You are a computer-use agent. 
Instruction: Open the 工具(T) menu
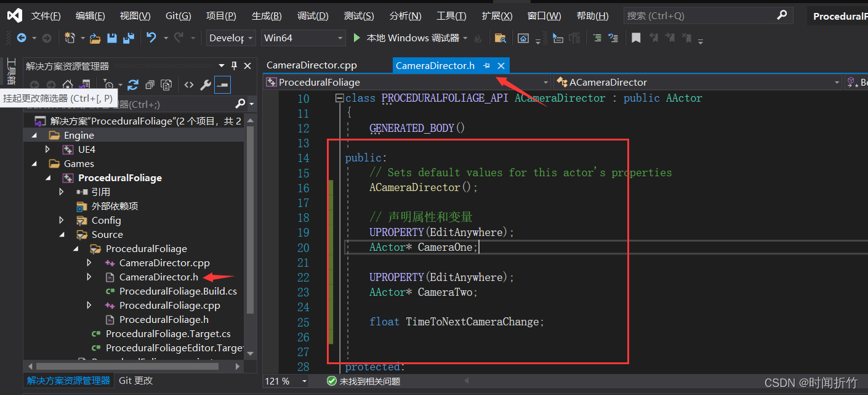click(451, 16)
